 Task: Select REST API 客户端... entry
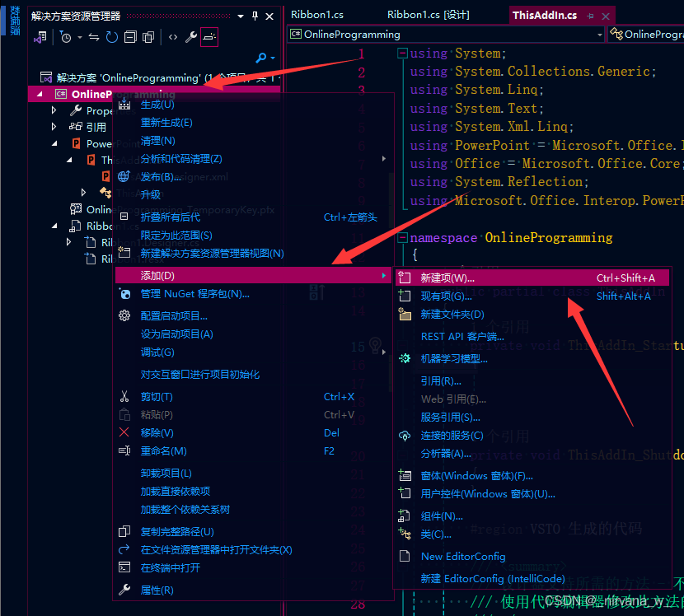462,337
